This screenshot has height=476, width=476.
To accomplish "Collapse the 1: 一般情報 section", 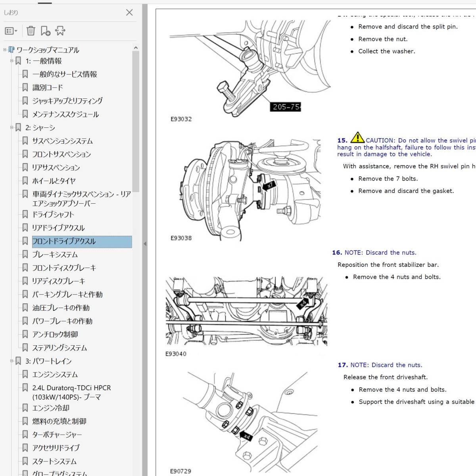I will (x=12, y=61).
